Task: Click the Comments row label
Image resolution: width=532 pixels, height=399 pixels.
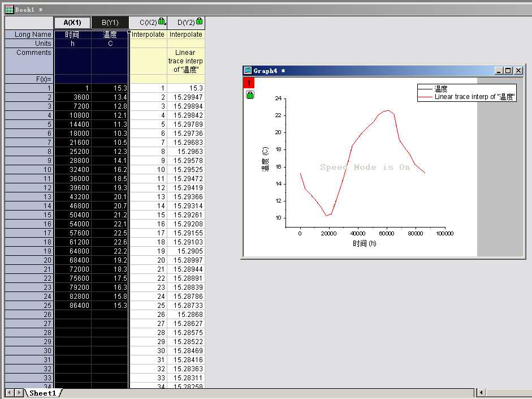Action: tap(29, 61)
